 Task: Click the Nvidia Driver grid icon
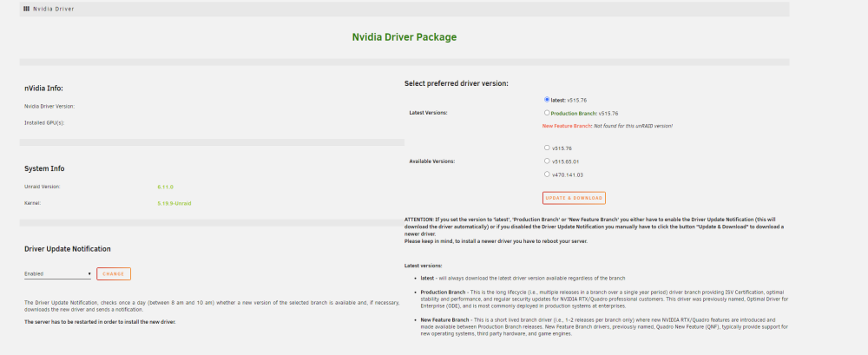pyautogui.click(x=27, y=9)
